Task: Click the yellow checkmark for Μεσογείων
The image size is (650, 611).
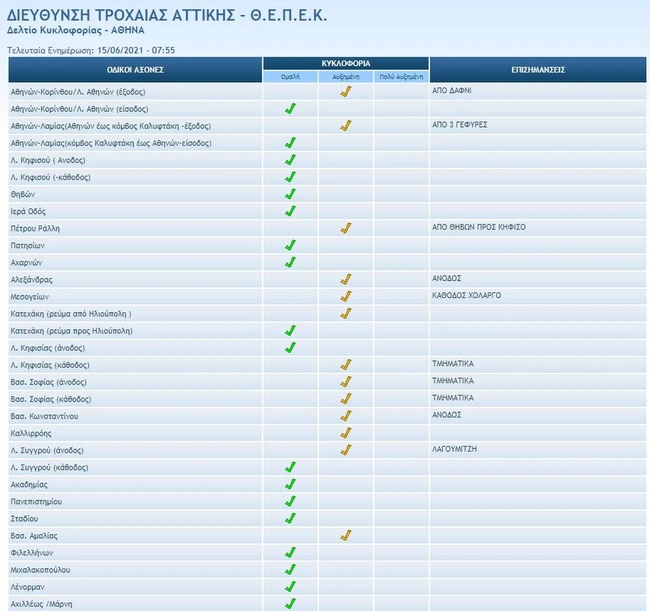Action: (x=346, y=296)
